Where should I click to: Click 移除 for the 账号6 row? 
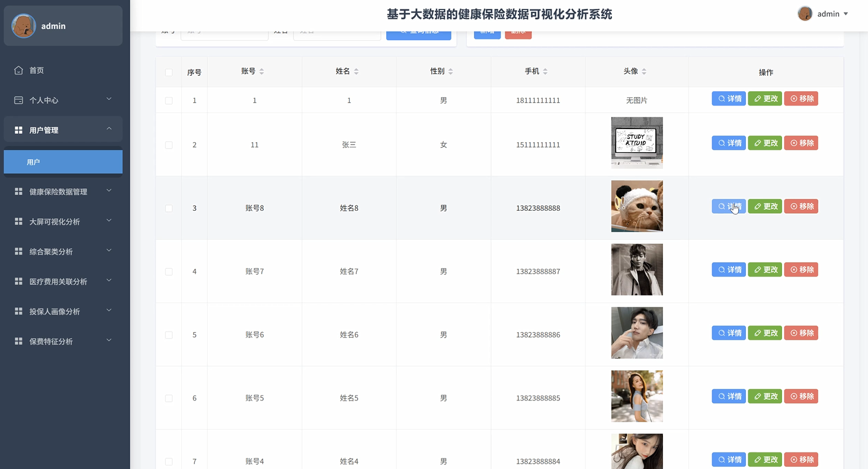pos(801,333)
